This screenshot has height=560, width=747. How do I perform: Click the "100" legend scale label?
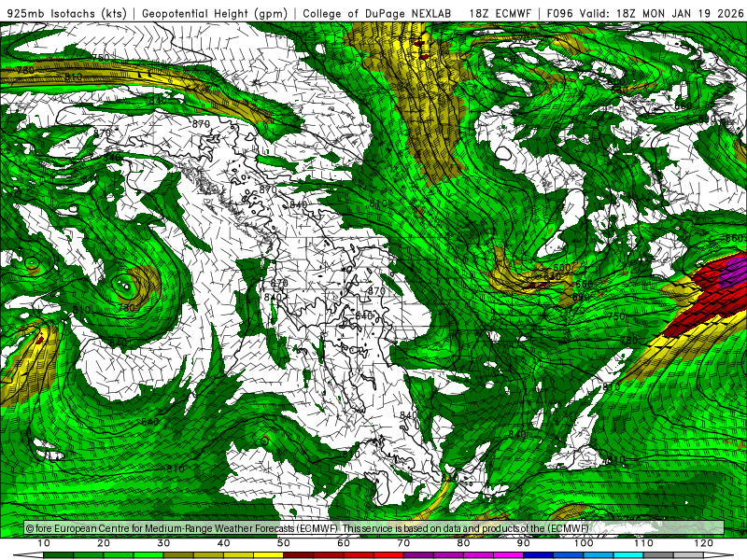(x=584, y=543)
